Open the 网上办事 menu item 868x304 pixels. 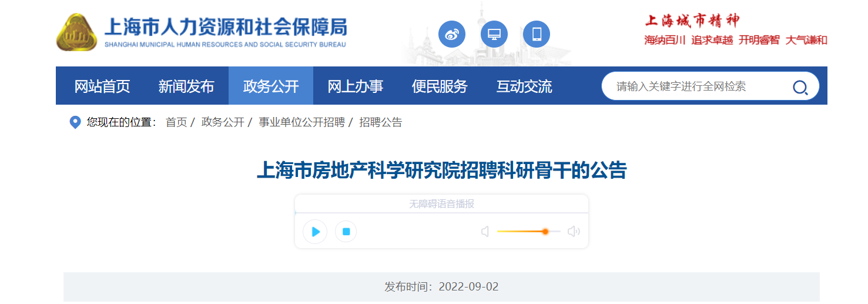pyautogui.click(x=356, y=86)
